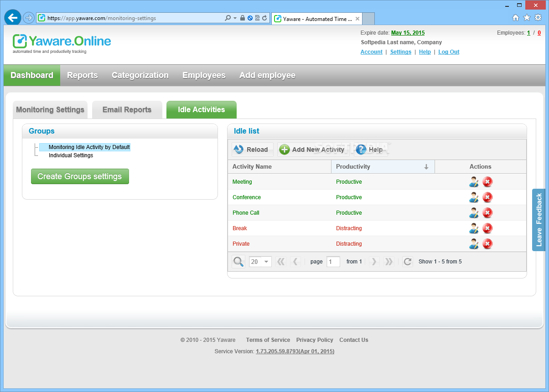This screenshot has height=392, width=549.
Task: Delete the Break activity
Action: coord(487,228)
